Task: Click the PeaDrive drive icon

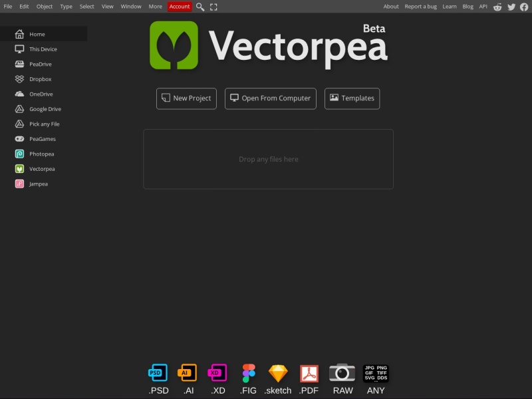Action: pos(19,64)
